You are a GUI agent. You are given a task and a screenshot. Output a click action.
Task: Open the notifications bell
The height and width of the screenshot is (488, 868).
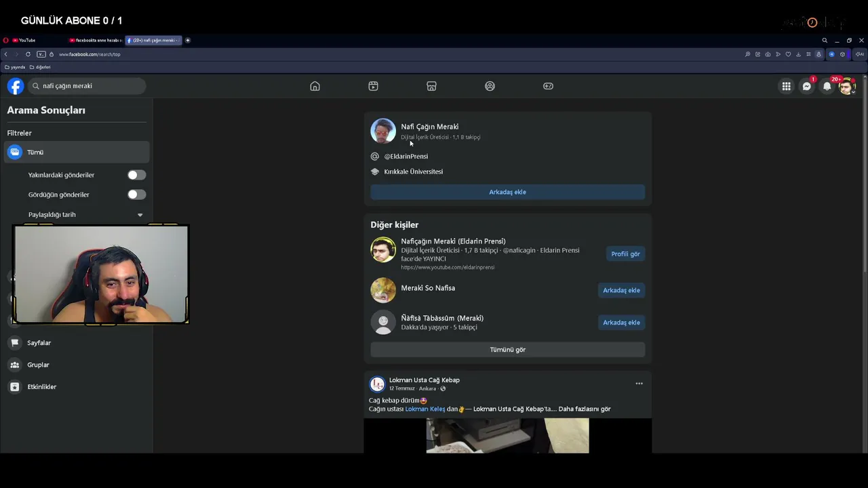[827, 86]
